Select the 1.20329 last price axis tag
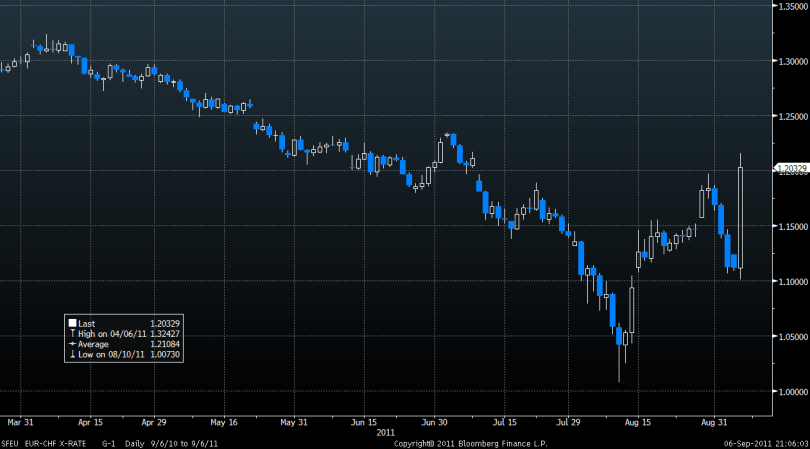The height and width of the screenshot is (449, 810). click(791, 169)
